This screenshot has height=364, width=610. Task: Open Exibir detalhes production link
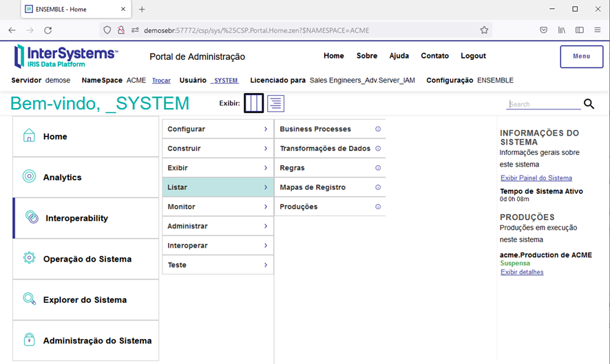click(x=522, y=272)
